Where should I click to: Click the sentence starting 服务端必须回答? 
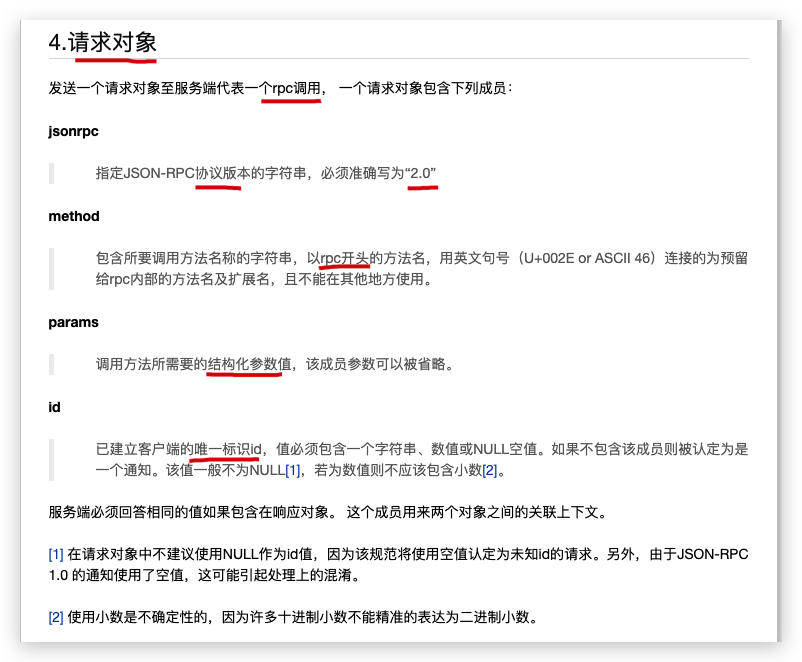tap(327, 512)
